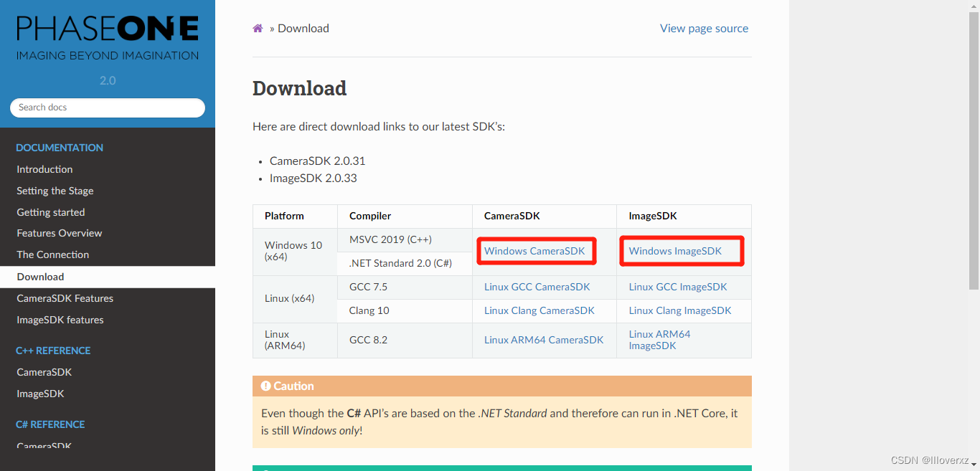Image resolution: width=980 pixels, height=471 pixels.
Task: Click the Linux (ARM64) platform cell
Action: click(x=295, y=340)
